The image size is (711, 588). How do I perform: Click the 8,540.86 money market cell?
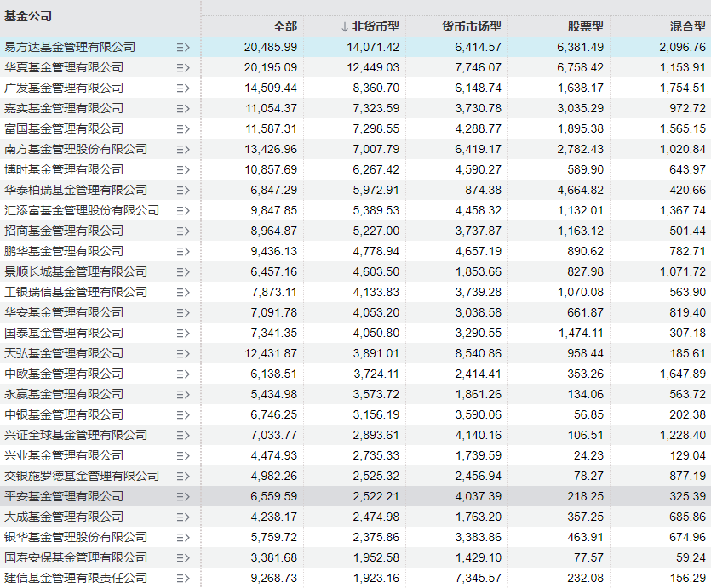[x=479, y=354]
